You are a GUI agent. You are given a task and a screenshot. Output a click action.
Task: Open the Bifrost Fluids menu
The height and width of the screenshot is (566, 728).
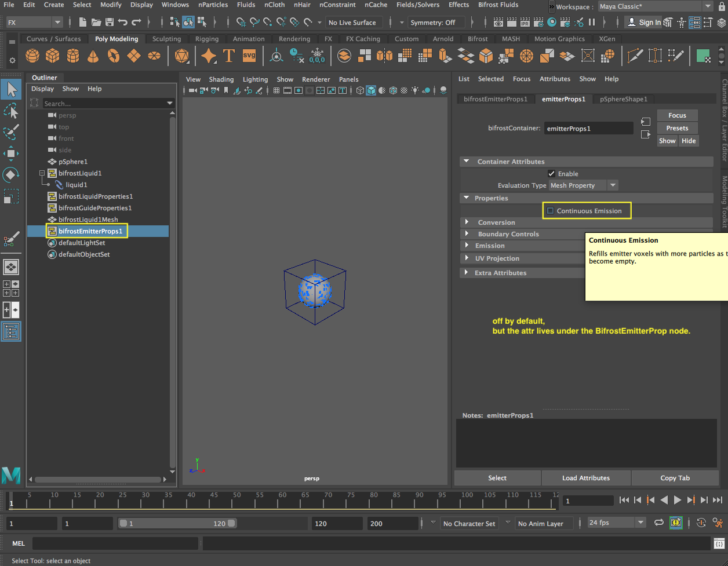[x=498, y=5]
